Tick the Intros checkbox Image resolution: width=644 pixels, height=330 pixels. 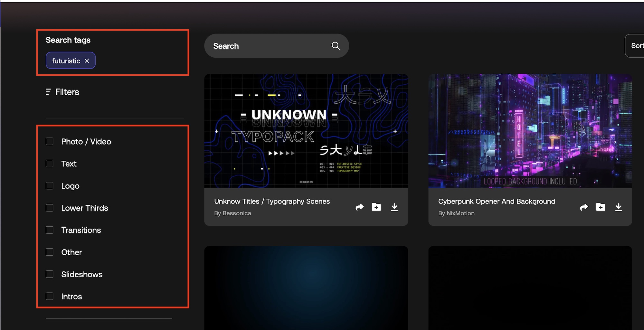click(50, 296)
